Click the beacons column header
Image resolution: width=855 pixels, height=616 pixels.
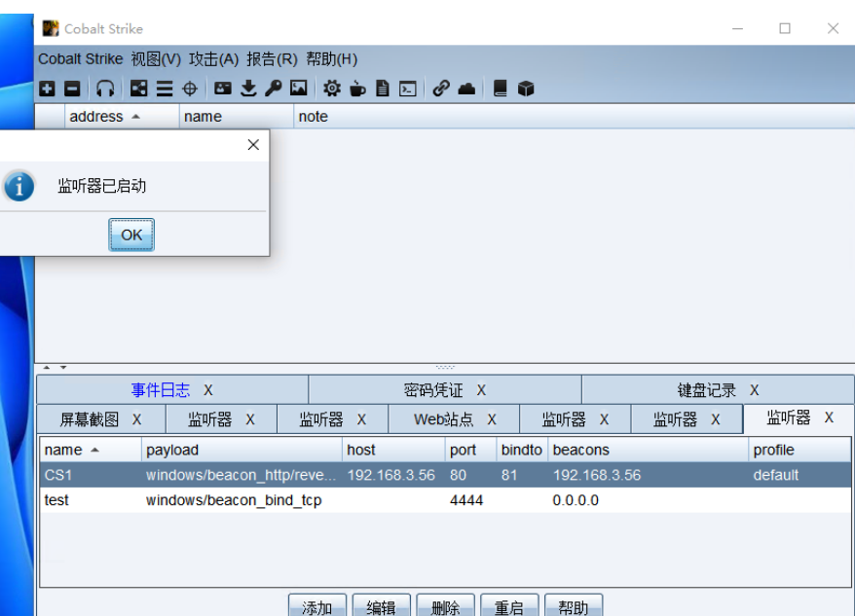pos(649,450)
